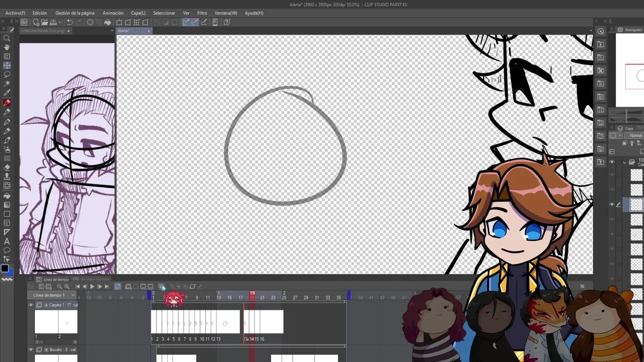Play the animation

click(x=92, y=287)
